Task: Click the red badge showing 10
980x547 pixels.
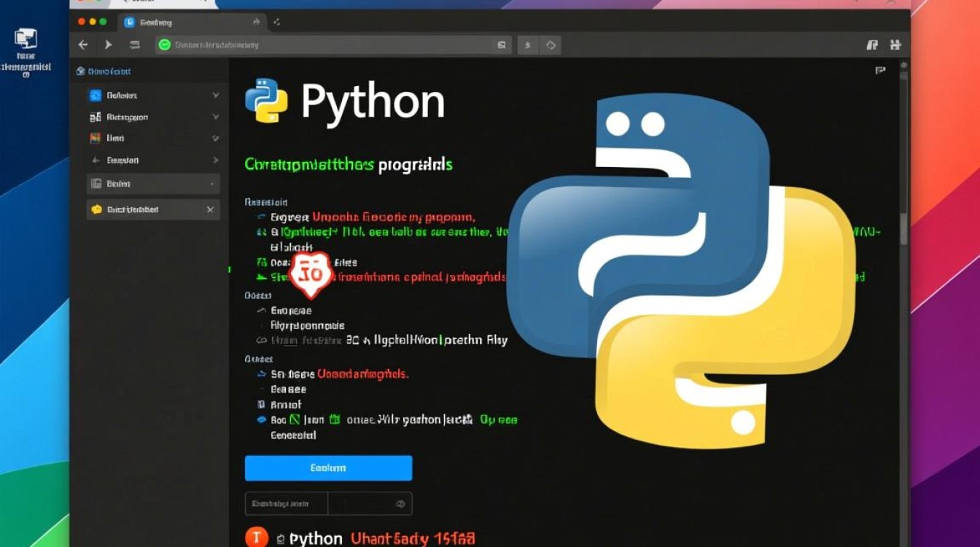Action: click(311, 274)
